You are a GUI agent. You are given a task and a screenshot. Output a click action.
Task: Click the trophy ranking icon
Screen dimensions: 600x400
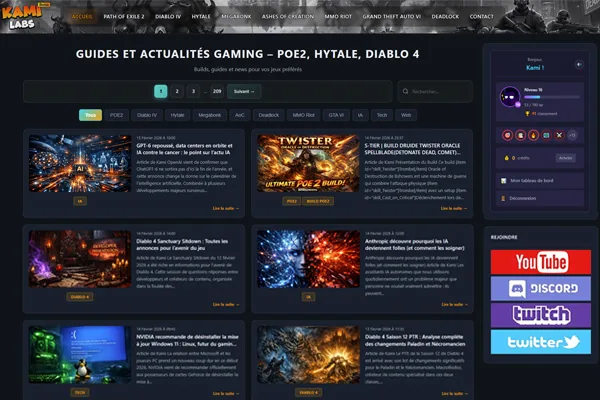pyautogui.click(x=527, y=114)
